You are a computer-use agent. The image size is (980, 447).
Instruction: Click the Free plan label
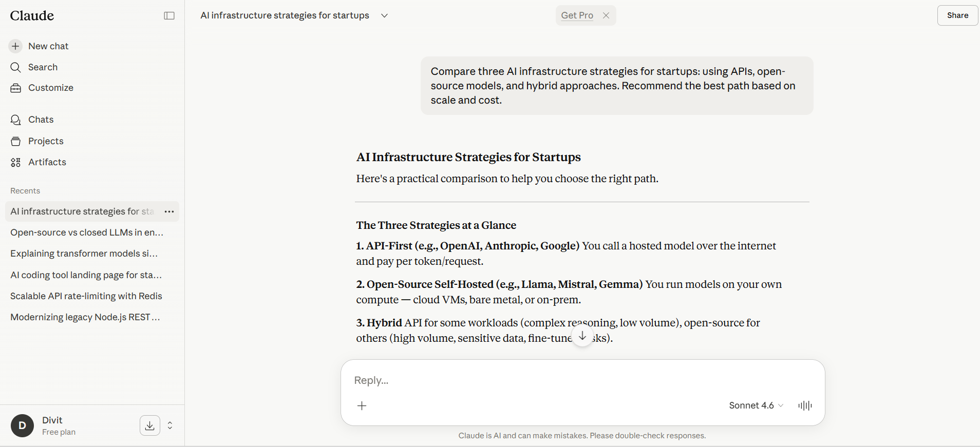(59, 432)
